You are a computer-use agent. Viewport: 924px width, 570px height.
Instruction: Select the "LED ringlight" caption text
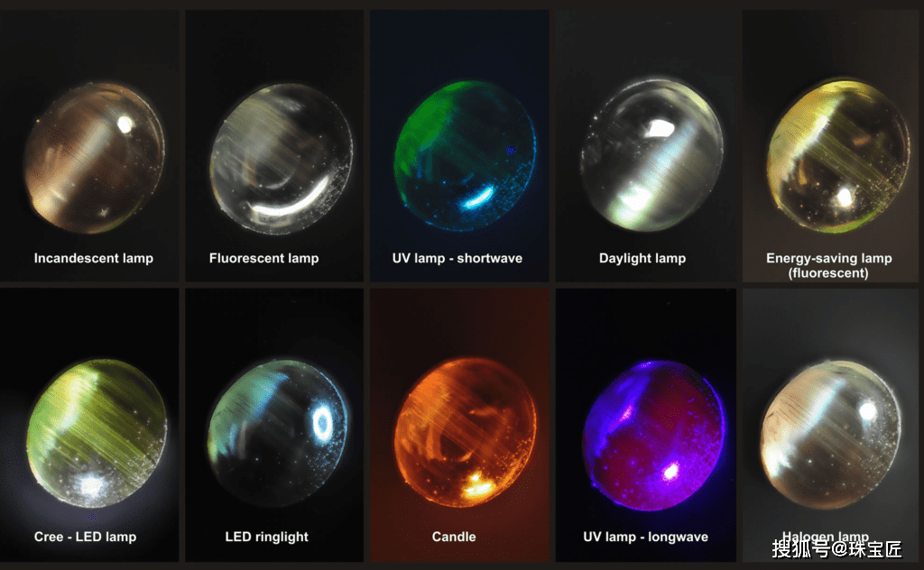(x=267, y=537)
